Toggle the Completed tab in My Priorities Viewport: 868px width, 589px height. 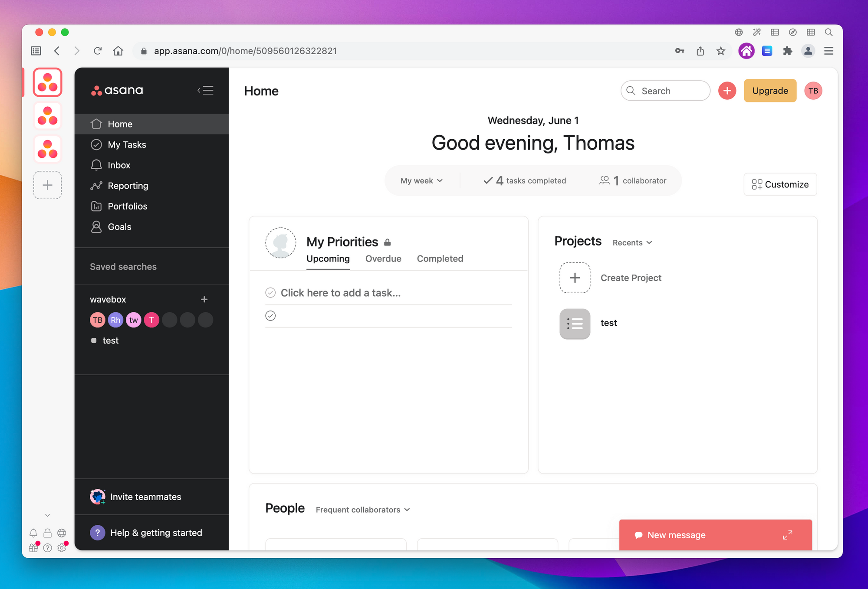[440, 259]
